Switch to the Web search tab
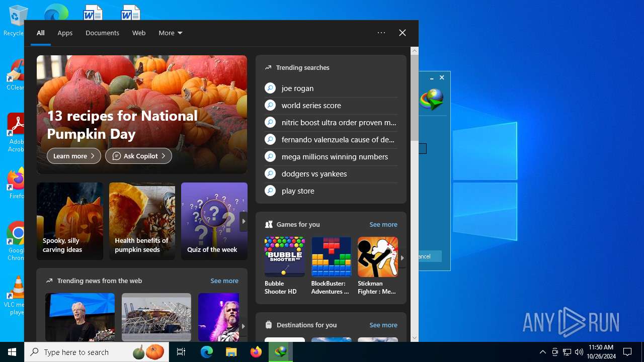 pyautogui.click(x=139, y=33)
